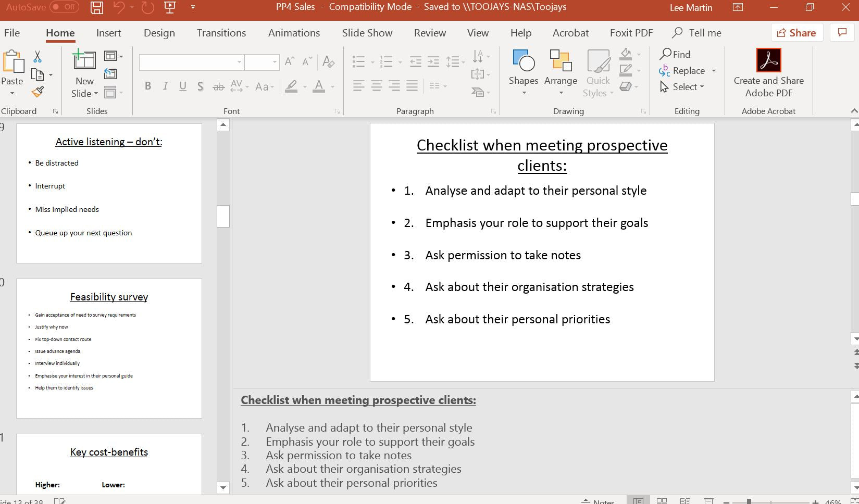The height and width of the screenshot is (504, 859).
Task: Increase list indent level
Action: coord(433,62)
